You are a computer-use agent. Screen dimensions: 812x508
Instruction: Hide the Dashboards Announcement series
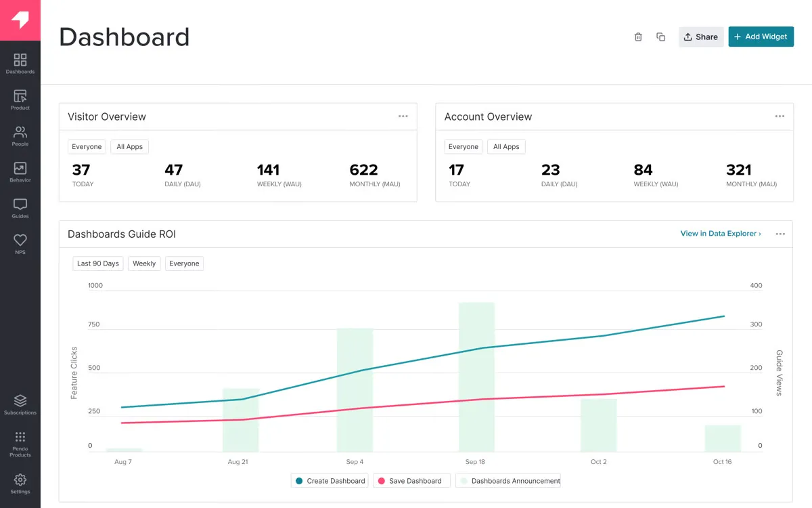(508, 480)
